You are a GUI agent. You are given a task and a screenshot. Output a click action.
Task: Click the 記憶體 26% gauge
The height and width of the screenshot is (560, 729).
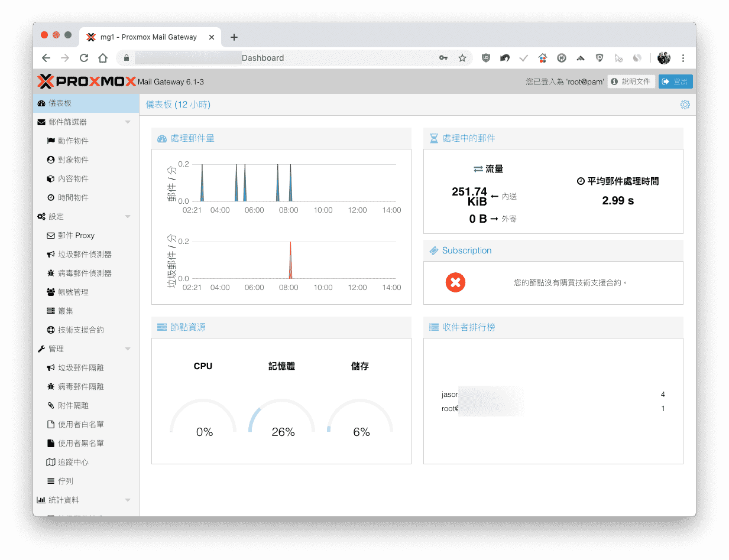click(x=282, y=418)
